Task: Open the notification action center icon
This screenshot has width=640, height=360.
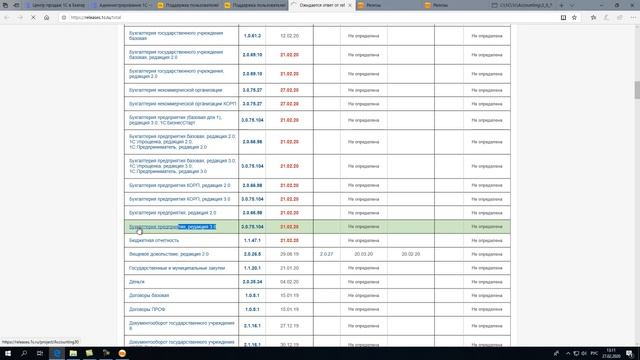Action: [x=630, y=353]
